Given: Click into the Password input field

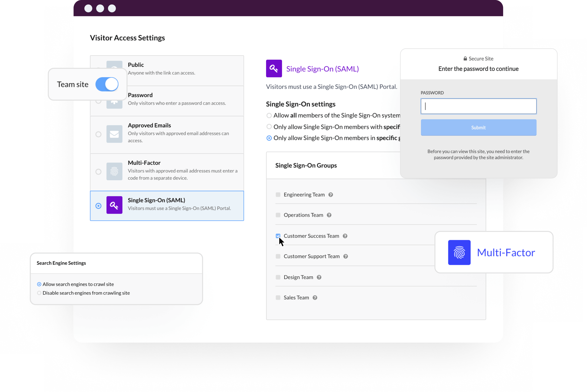Looking at the screenshot, I should click(x=478, y=106).
